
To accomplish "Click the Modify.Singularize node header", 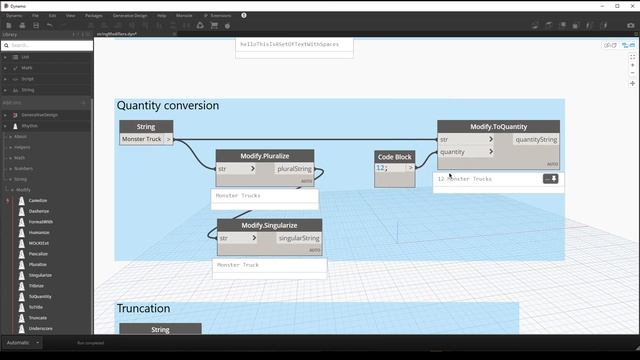I will [x=269, y=225].
